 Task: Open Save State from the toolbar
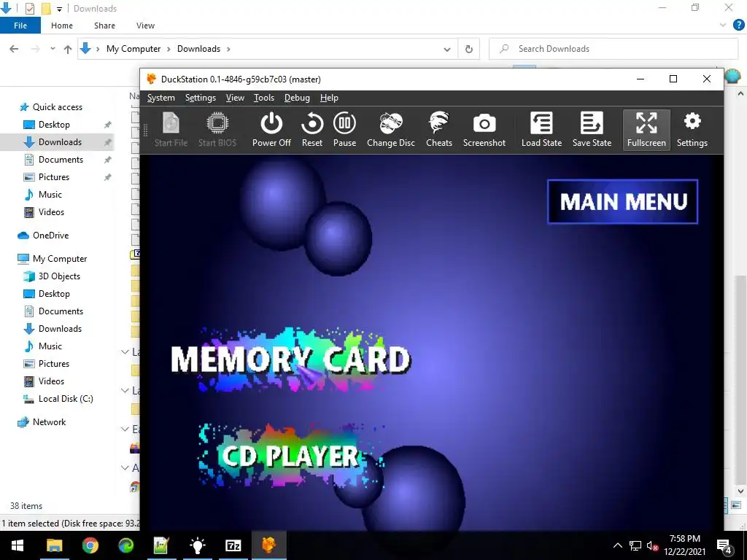592,130
